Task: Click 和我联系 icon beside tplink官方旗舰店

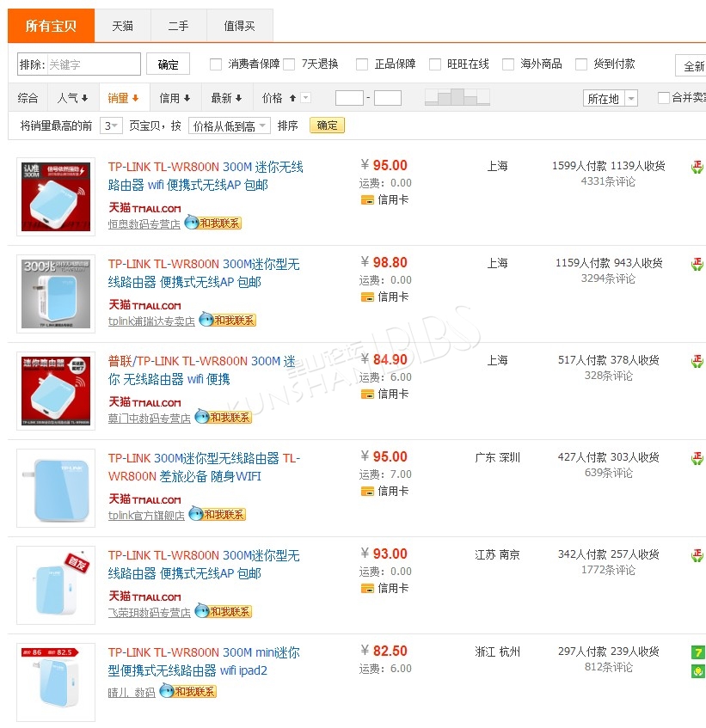Action: point(217,515)
